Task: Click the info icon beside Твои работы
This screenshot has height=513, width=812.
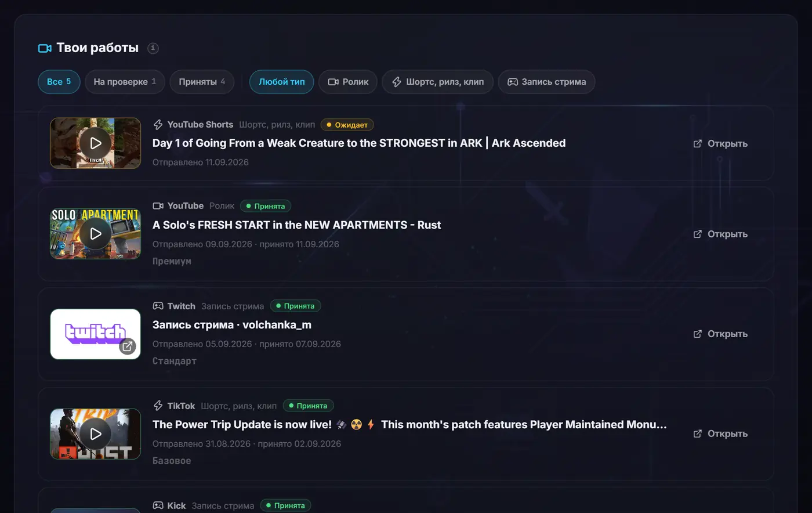Action: (x=153, y=48)
